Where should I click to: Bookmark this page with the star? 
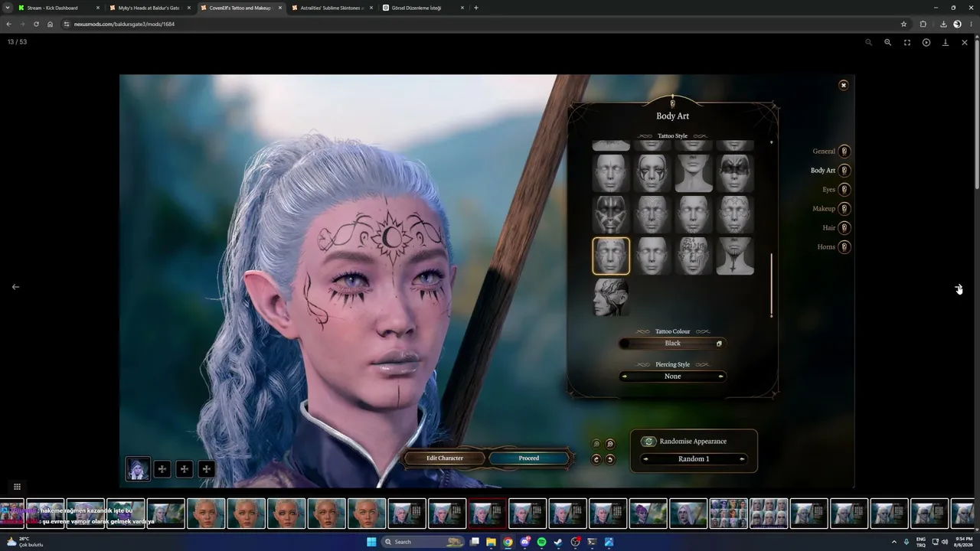click(903, 24)
